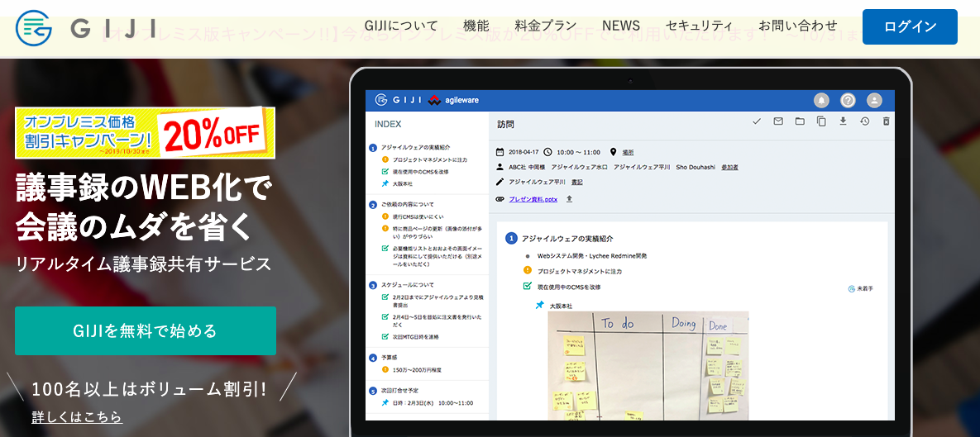
Task: Open the GIJIについて menu item
Action: (x=400, y=26)
